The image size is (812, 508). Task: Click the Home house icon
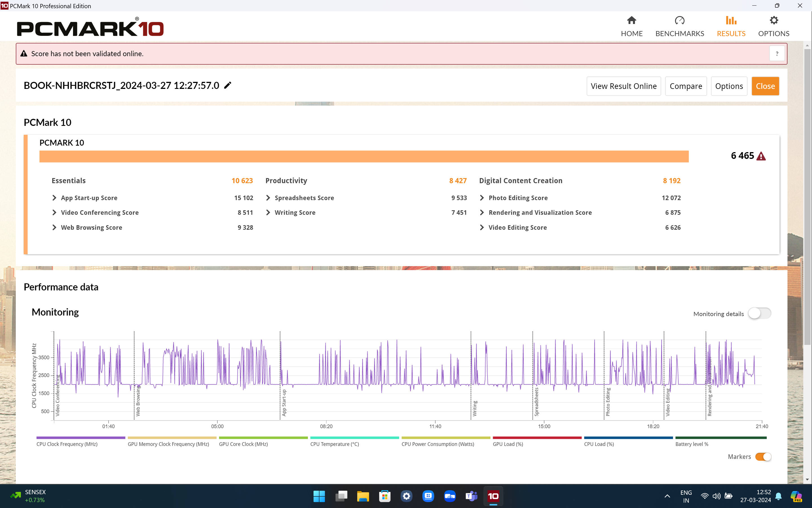[632, 21]
